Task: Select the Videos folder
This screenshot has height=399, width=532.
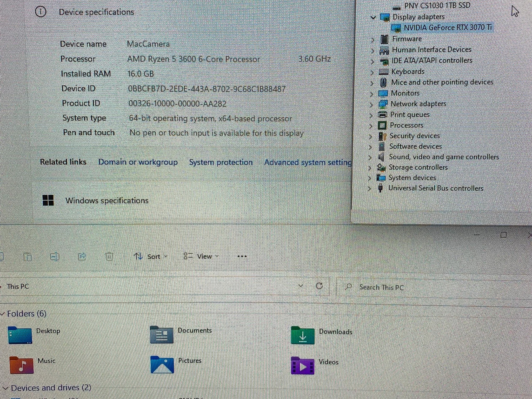Action: [315, 365]
